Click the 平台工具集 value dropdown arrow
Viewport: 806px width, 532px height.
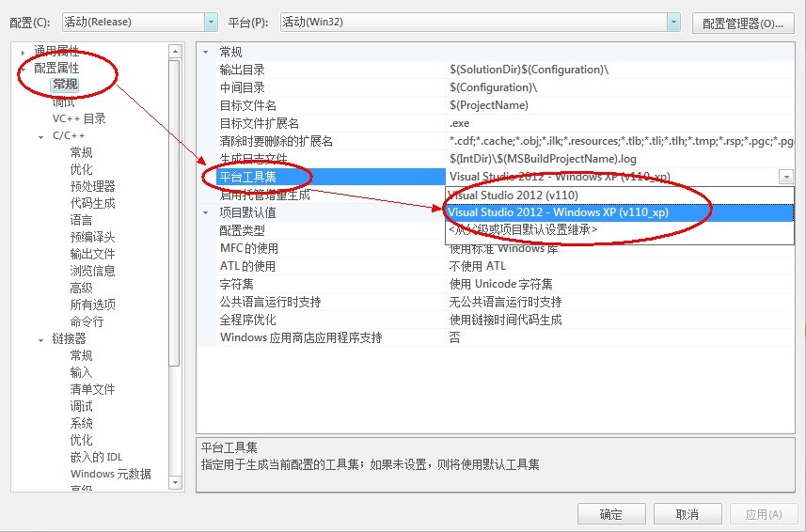pos(786,177)
